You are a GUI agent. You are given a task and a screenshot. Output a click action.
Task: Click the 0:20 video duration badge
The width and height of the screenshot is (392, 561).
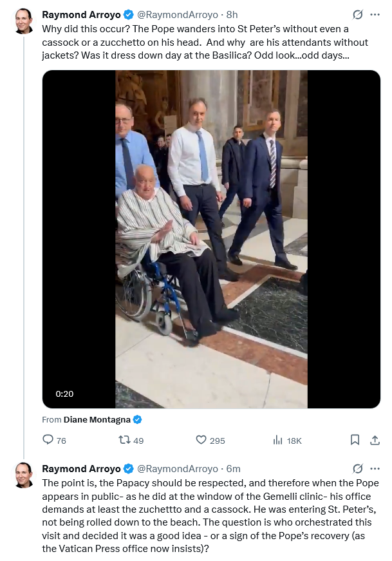pyautogui.click(x=65, y=394)
